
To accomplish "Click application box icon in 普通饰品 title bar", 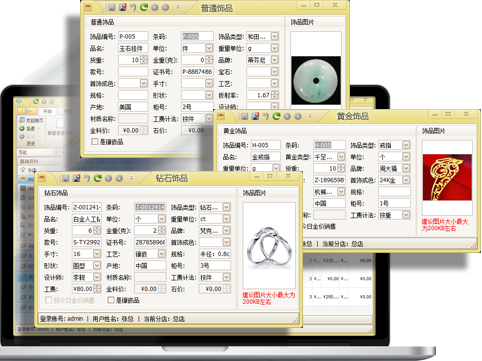I will [x=88, y=7].
